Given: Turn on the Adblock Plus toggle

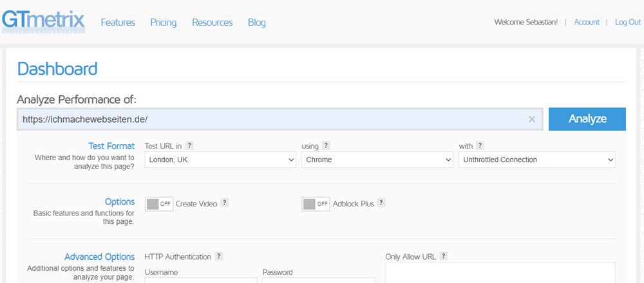Looking at the screenshot, I should 316,203.
